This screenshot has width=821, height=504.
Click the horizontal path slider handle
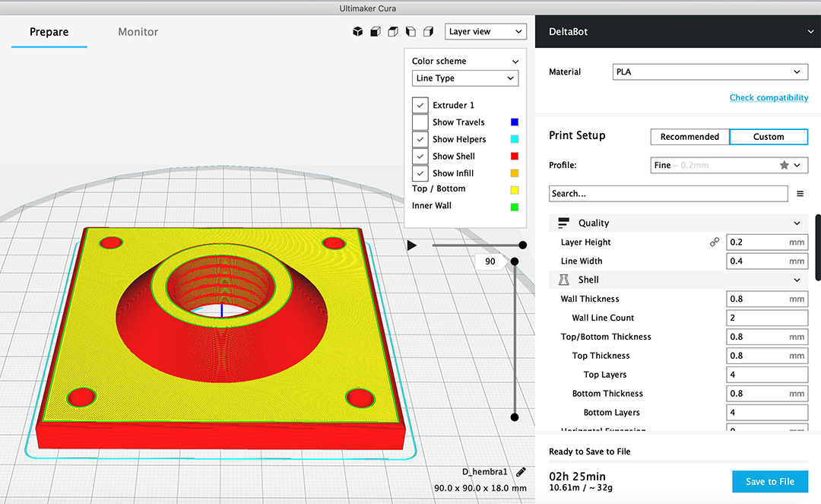[522, 245]
